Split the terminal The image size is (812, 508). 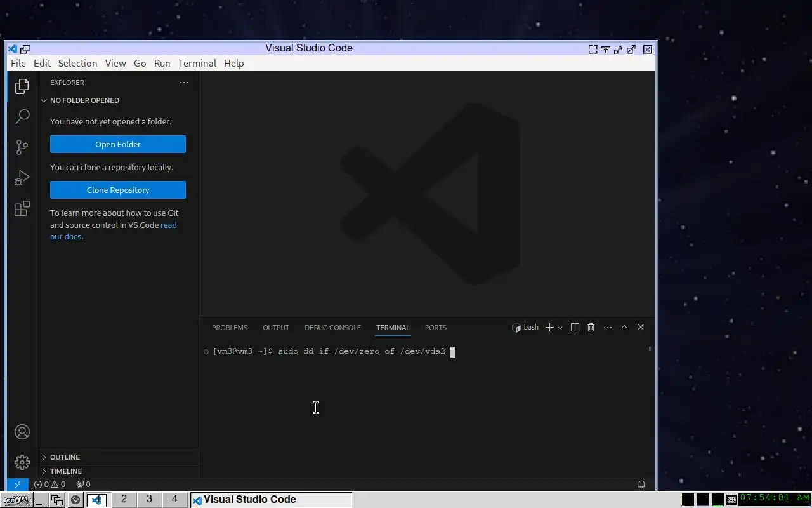pyautogui.click(x=575, y=328)
